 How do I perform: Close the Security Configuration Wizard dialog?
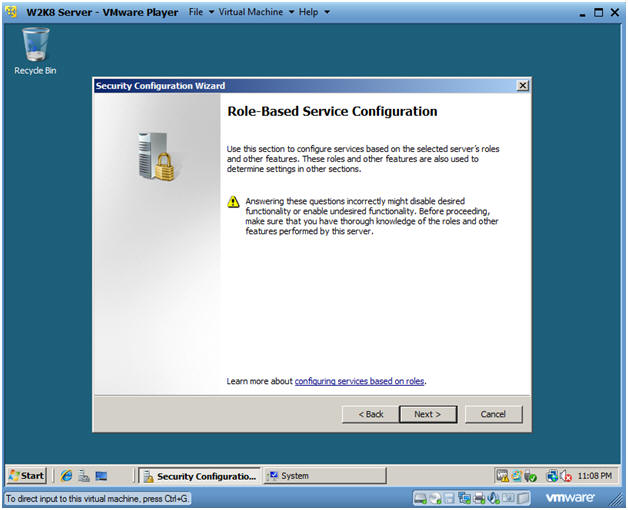pyautogui.click(x=523, y=86)
